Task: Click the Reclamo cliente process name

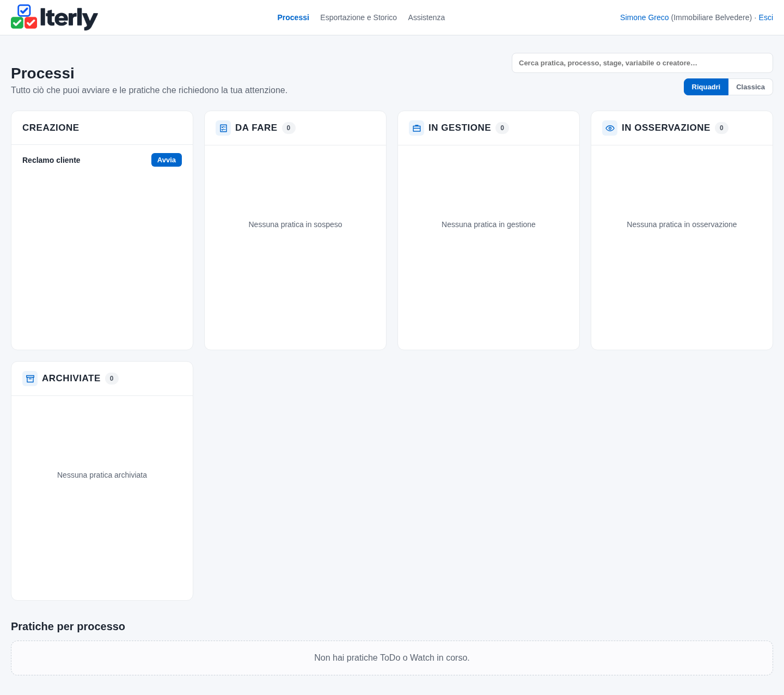Action: click(51, 160)
